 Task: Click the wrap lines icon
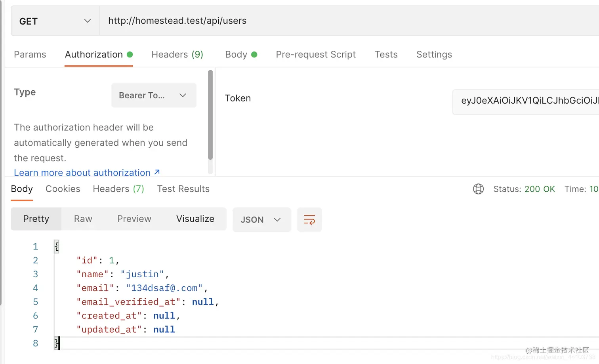[x=309, y=219]
